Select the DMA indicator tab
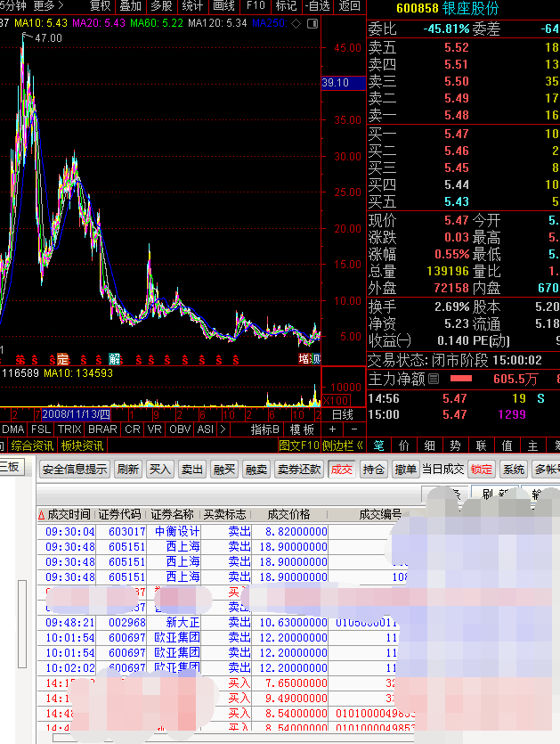560x744 pixels. click(x=12, y=429)
